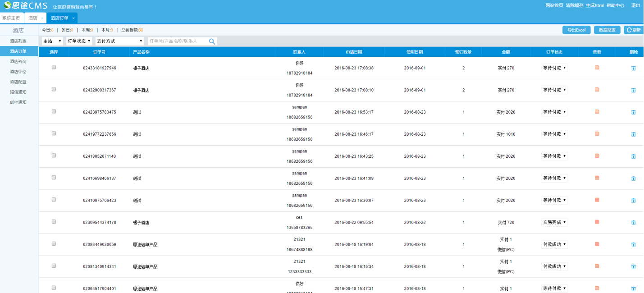Viewport: 644px width, 293px height.
Task: Select checkbox for order 02418052671140
Action: (54, 156)
